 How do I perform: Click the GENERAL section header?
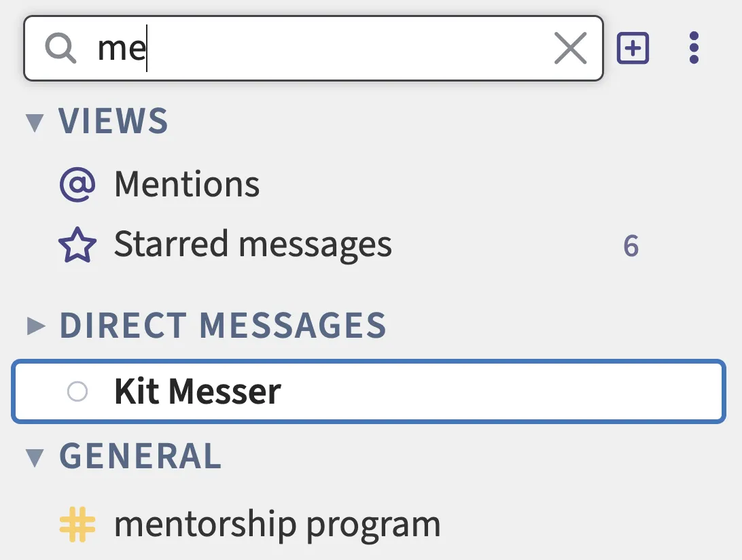coord(141,457)
